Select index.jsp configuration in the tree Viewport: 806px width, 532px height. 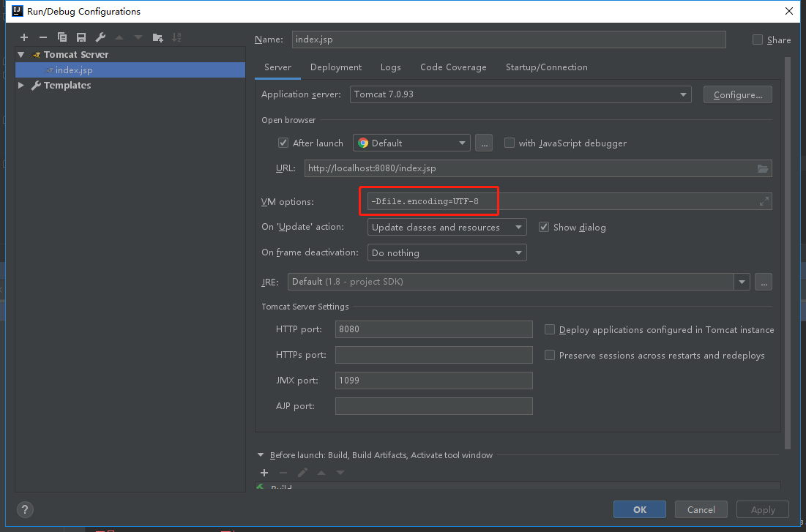click(130, 70)
